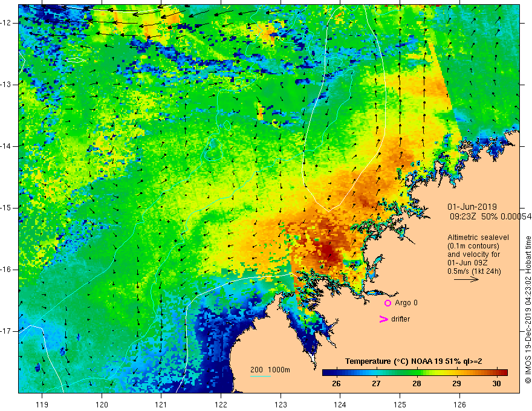Image resolution: width=532 pixels, height=411 pixels.
Task: Click the magenta drifter arrow legend icon
Action: pos(383,319)
